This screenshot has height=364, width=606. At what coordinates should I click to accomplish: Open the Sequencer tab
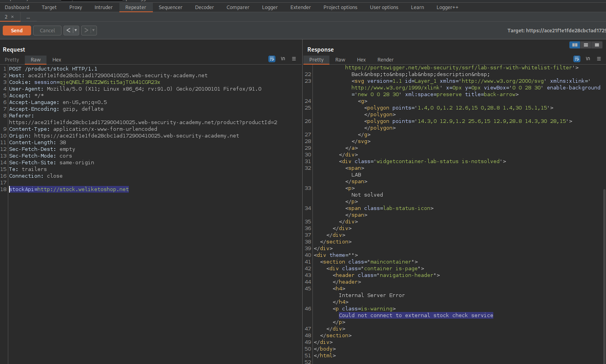pos(171,7)
